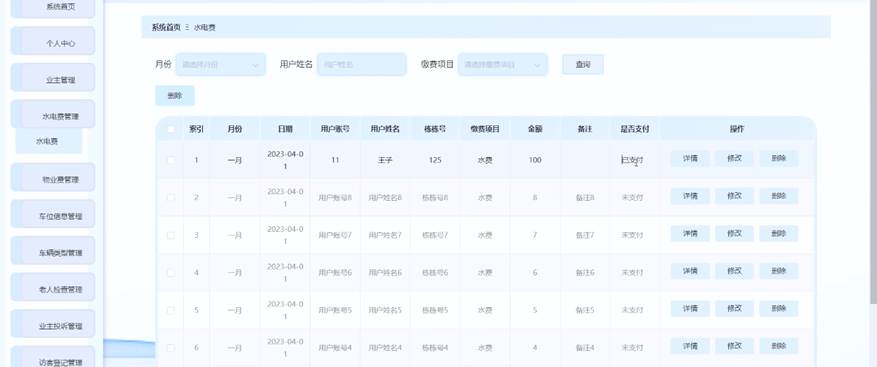This screenshot has height=367, width=877.
Task: View 详情 for the 备注6 row
Action: (690, 271)
